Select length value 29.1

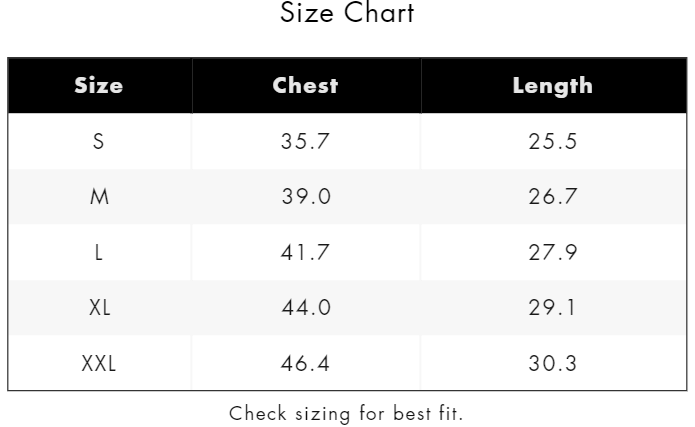tap(552, 307)
